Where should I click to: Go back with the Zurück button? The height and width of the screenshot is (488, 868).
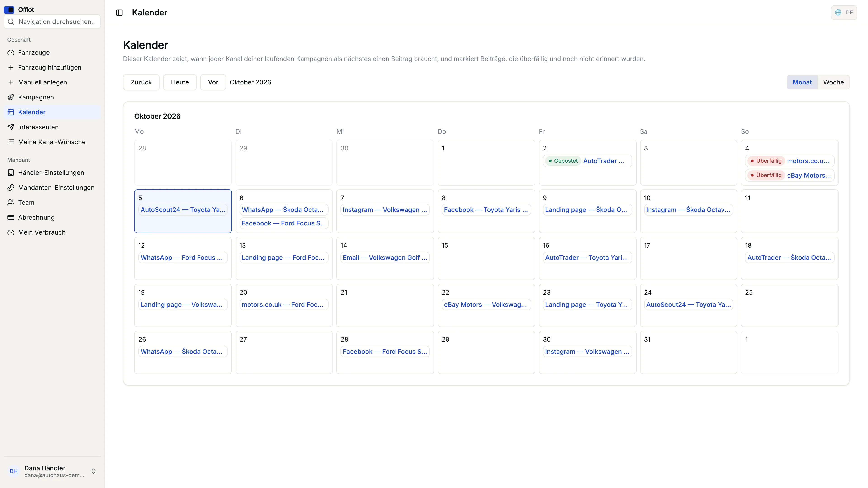pos(141,82)
